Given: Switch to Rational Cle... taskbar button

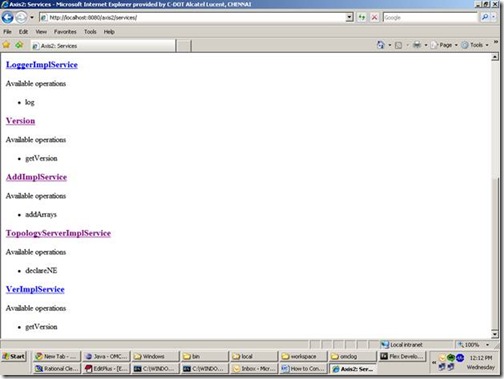Looking at the screenshot, I should pos(56,368).
